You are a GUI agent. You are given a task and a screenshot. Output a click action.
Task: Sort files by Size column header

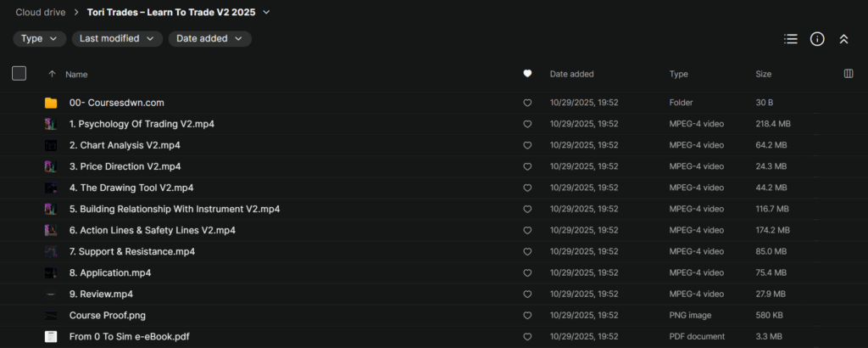pos(764,74)
